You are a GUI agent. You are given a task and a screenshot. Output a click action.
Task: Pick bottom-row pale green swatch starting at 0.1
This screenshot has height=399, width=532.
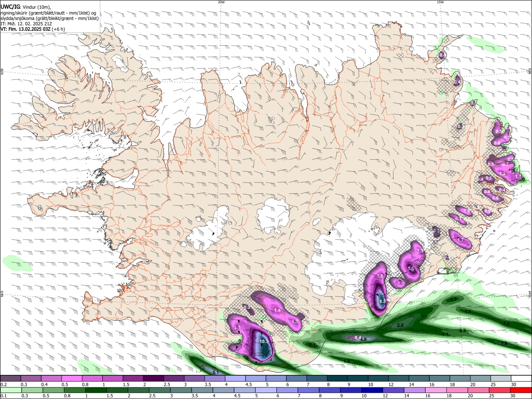click(x=10, y=390)
